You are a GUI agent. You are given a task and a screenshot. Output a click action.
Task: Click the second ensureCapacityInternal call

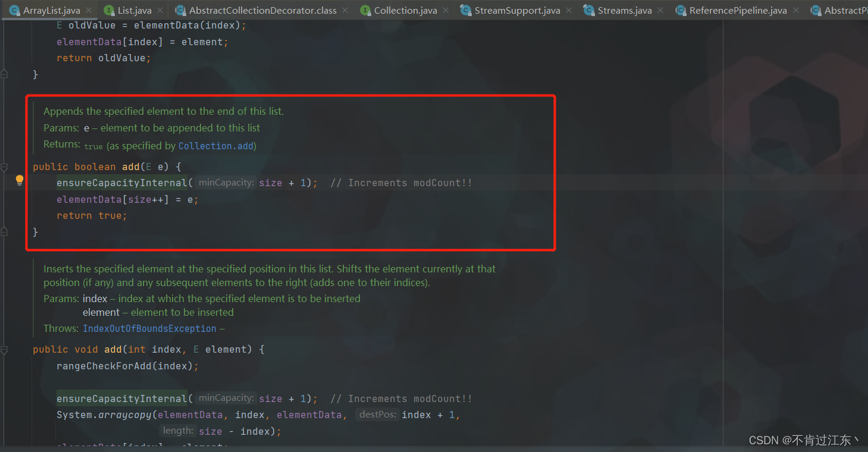point(122,398)
